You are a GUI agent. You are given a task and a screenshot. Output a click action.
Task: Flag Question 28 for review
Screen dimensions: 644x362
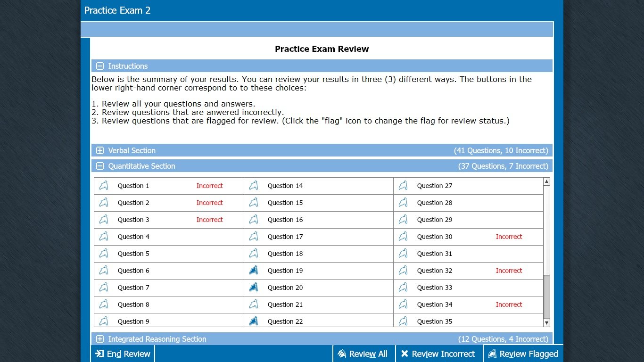(403, 203)
